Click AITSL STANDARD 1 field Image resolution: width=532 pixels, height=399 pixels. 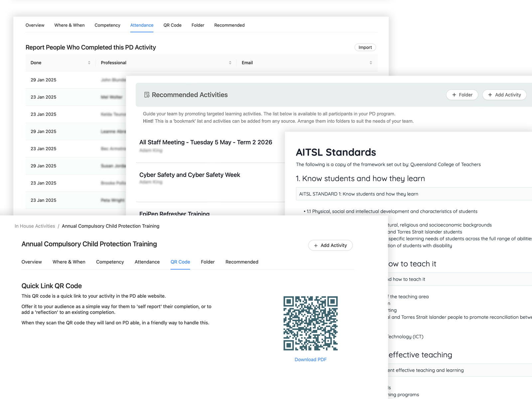pyautogui.click(x=414, y=194)
